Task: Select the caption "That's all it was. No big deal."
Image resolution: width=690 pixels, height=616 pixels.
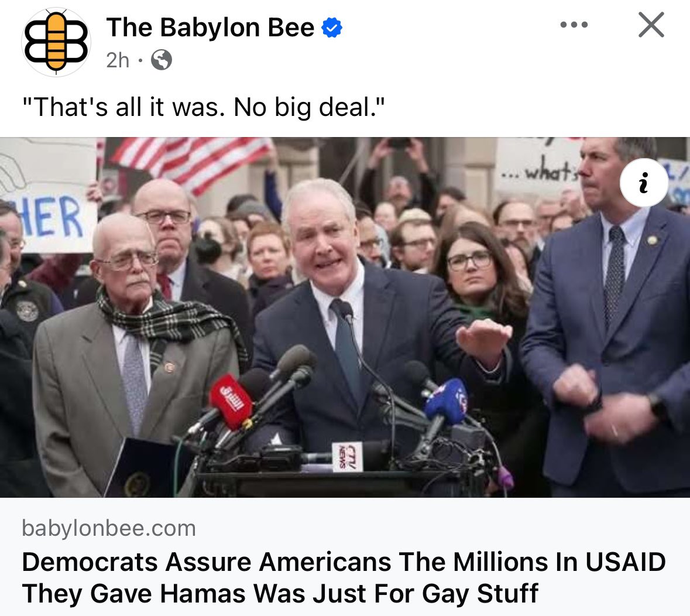Action: pyautogui.click(x=204, y=107)
